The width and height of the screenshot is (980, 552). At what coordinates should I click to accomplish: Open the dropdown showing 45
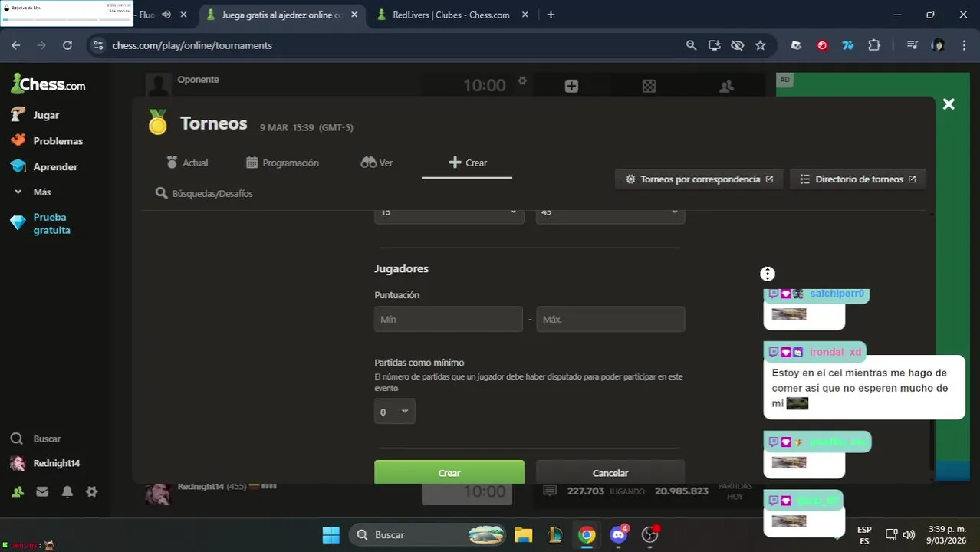610,213
